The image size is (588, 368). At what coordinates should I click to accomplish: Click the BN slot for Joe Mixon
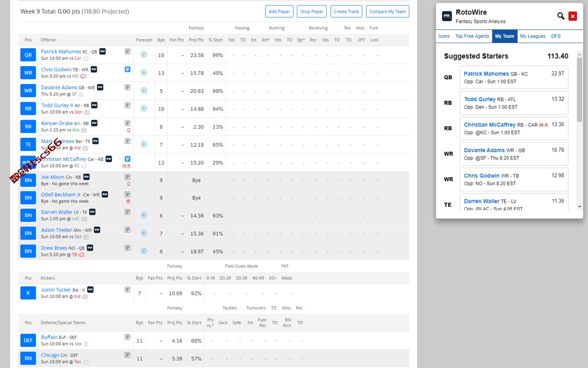tap(28, 180)
